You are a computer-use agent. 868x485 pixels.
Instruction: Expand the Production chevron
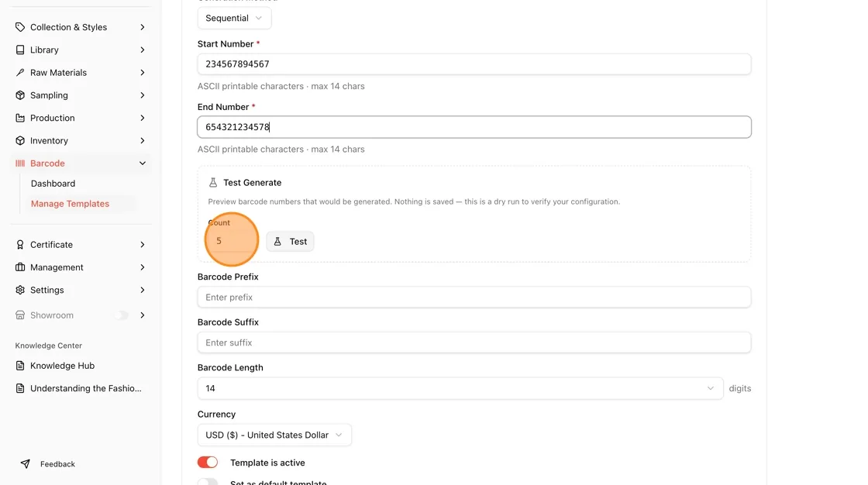pyautogui.click(x=143, y=118)
